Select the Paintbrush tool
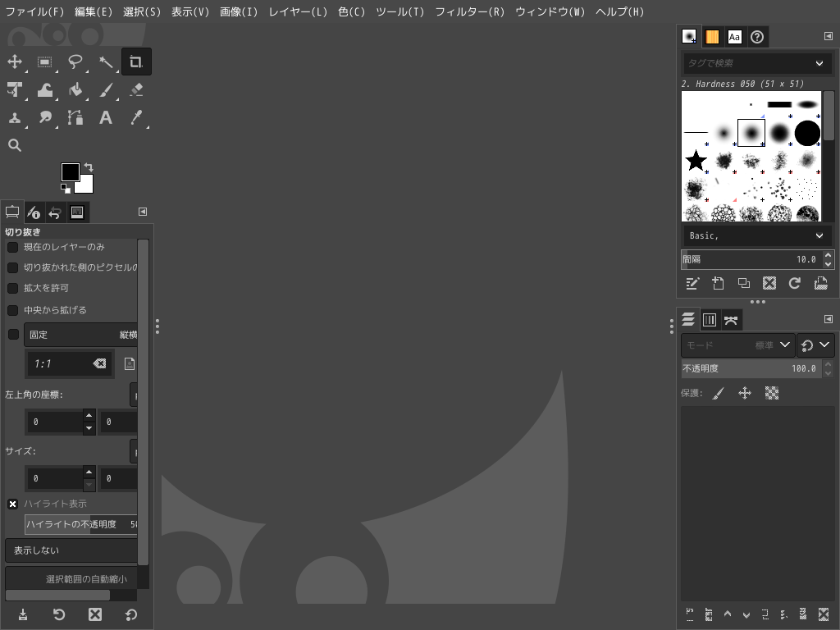Screen dimensions: 840x630 click(106, 89)
